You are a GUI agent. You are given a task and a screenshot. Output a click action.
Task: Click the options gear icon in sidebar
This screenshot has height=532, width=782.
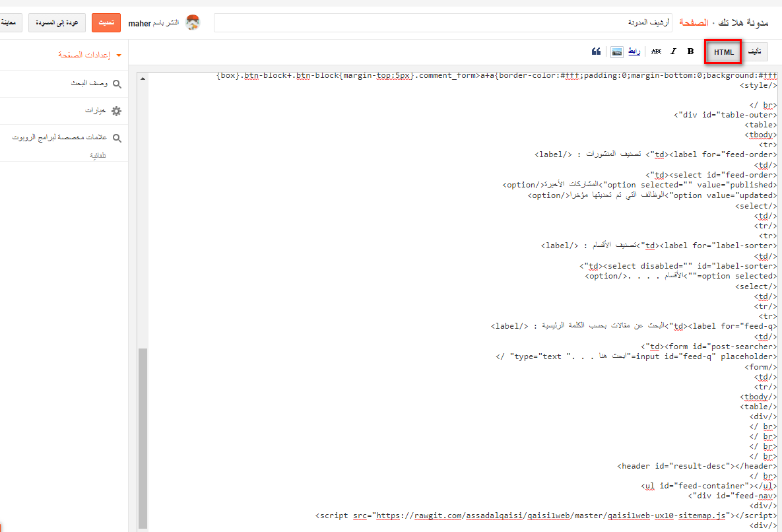pos(117,111)
